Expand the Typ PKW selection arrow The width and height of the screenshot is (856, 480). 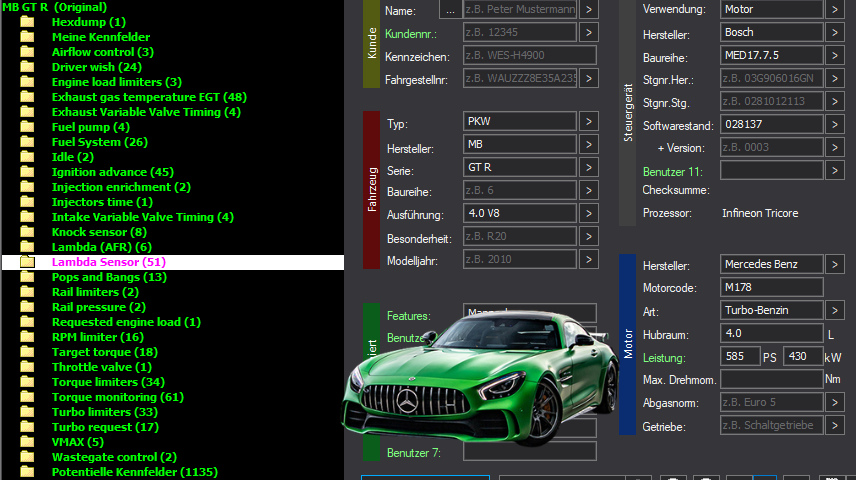[589, 121]
